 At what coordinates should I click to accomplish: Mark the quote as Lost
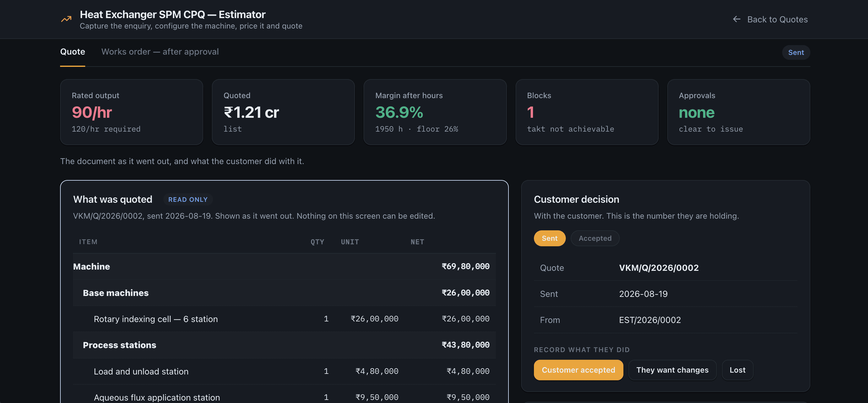(x=737, y=370)
